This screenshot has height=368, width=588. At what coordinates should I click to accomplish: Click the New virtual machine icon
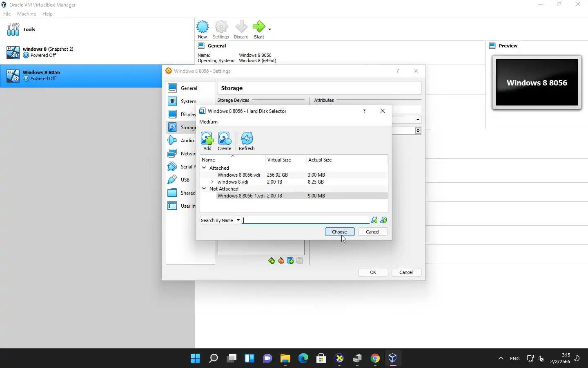(203, 27)
